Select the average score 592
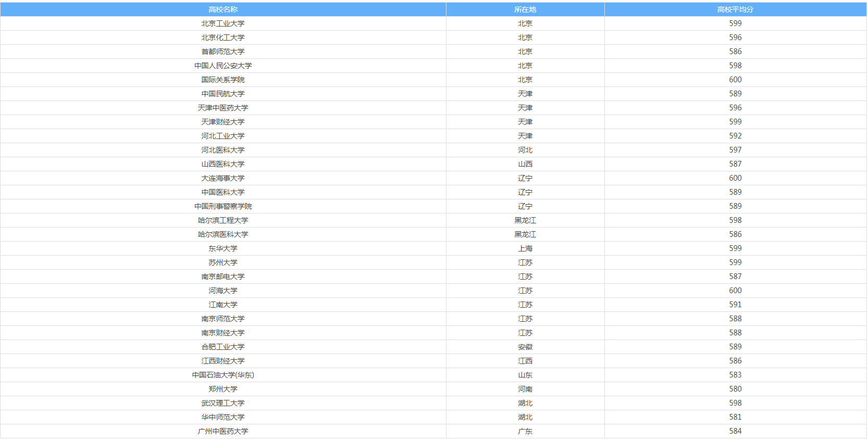The width and height of the screenshot is (868, 440). tap(735, 136)
